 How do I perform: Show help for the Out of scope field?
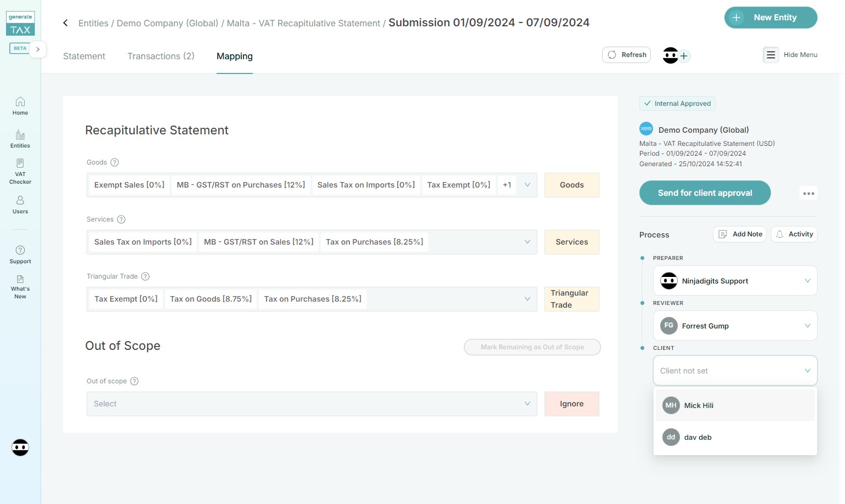[x=134, y=381]
